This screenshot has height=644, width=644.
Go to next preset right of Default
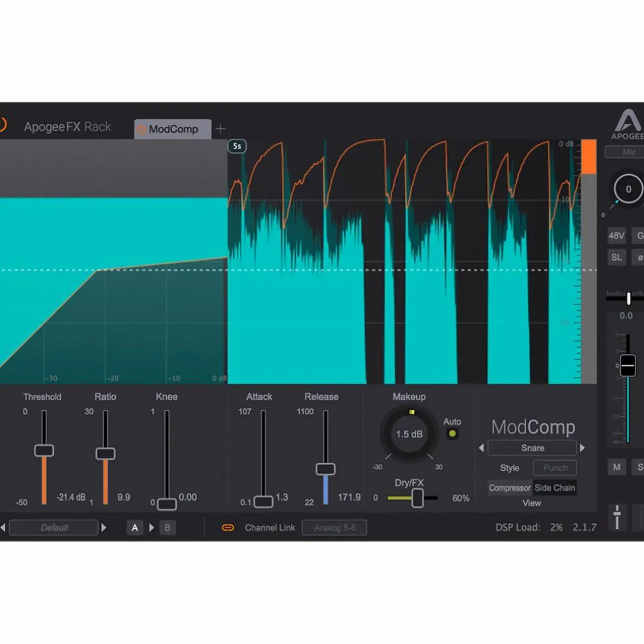tap(104, 528)
